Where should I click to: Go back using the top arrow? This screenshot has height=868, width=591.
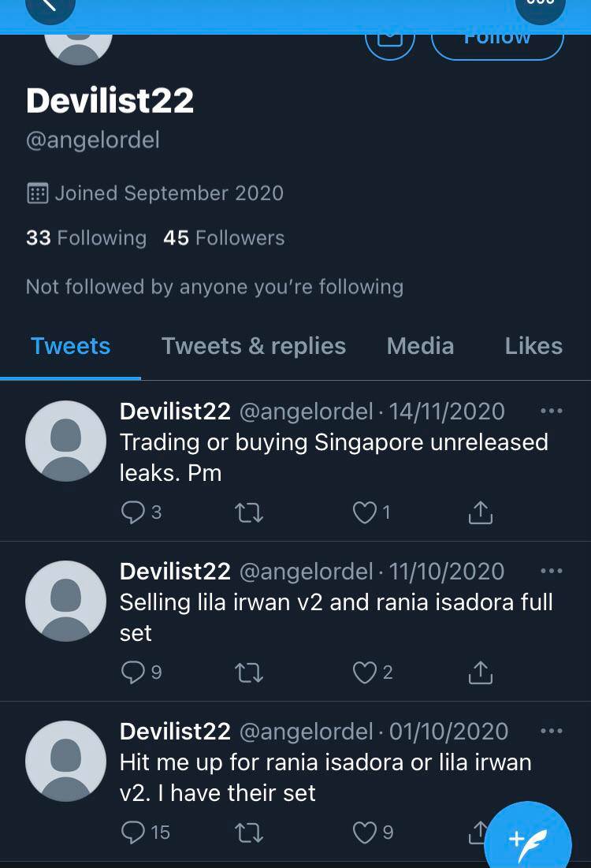pos(50,6)
